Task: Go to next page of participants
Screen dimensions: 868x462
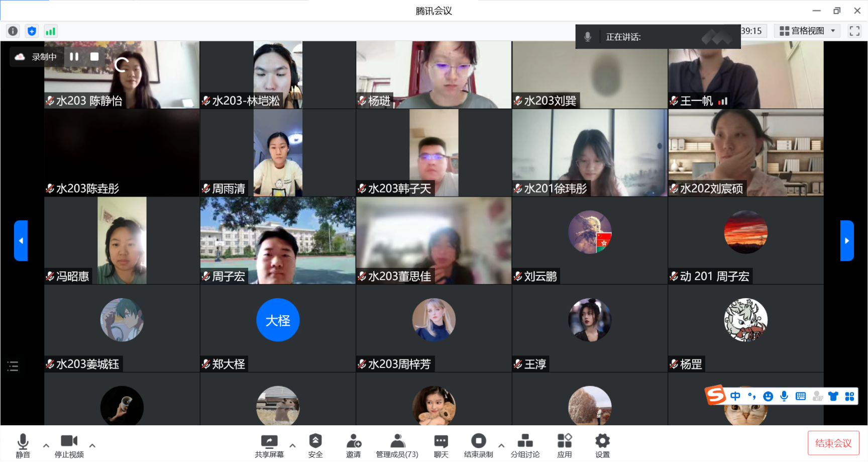Action: coord(847,241)
